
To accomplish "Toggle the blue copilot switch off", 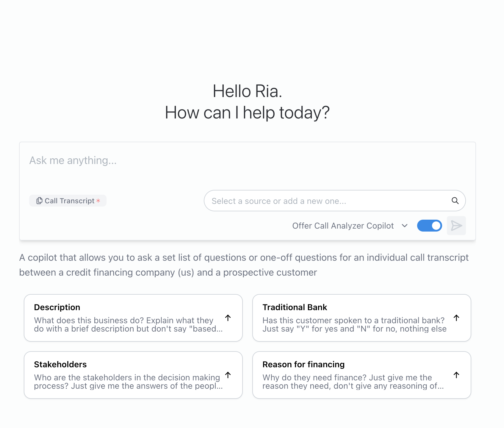I will click(x=429, y=226).
